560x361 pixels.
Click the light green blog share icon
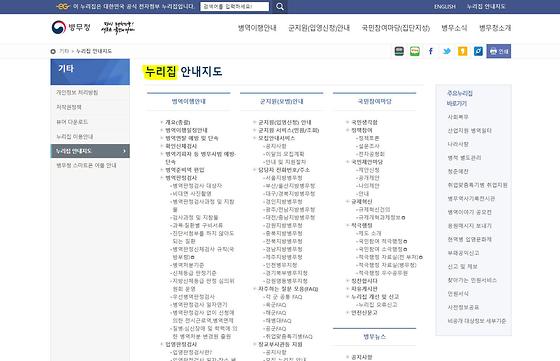[415, 51]
